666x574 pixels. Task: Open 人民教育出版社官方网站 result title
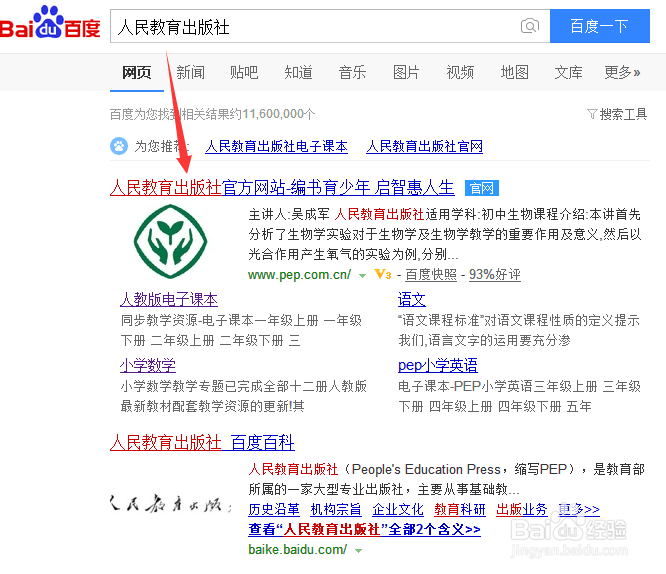tap(282, 187)
